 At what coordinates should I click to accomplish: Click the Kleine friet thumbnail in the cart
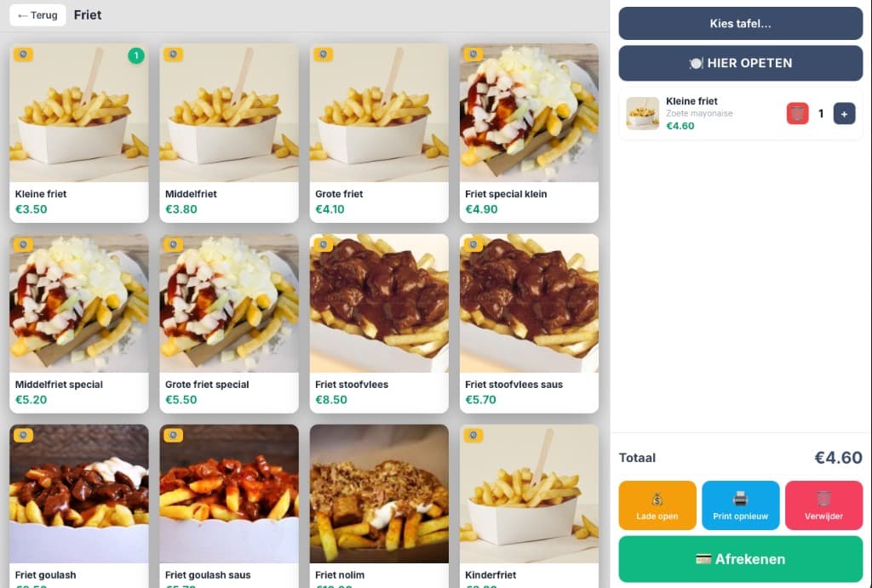[x=642, y=112]
